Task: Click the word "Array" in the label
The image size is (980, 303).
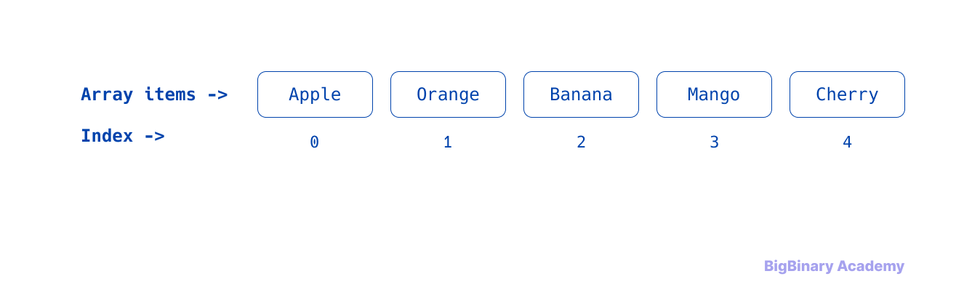Action: 107,94
